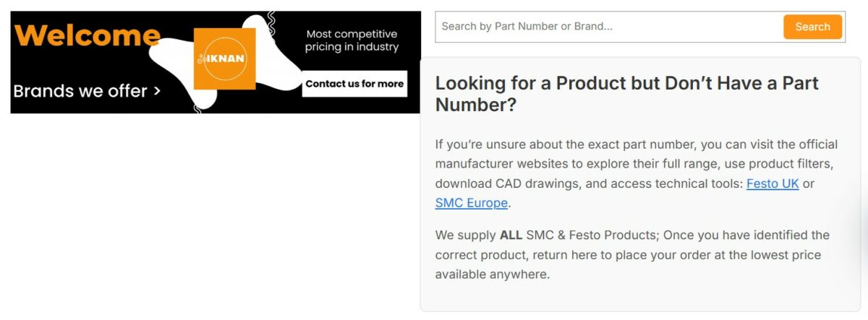The height and width of the screenshot is (320, 868).
Task: Click the small gear icon beside IKNAN text
Action: tap(202, 59)
